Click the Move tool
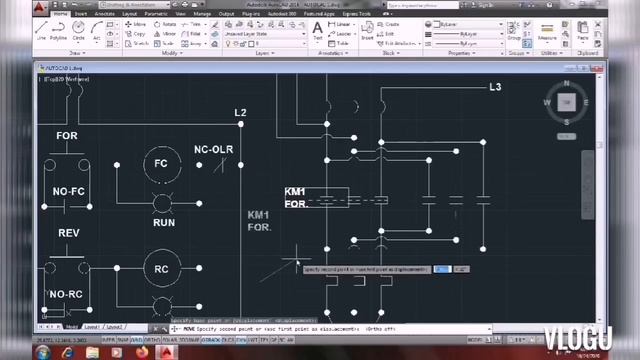This screenshot has height=360, width=640. pyautogui.click(x=136, y=24)
